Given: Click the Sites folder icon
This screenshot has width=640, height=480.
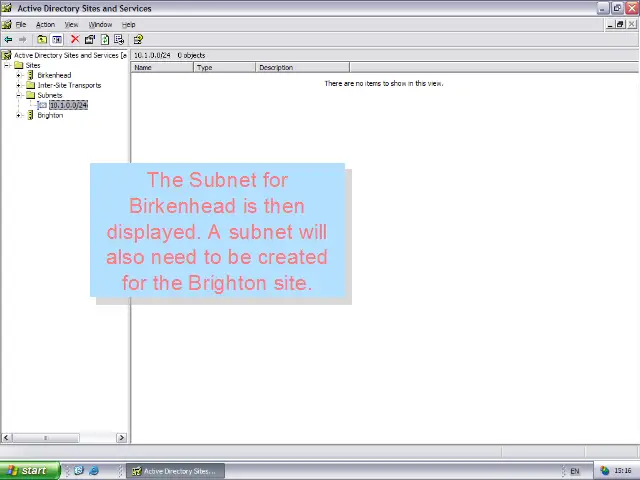Looking at the screenshot, I should tap(18, 65).
